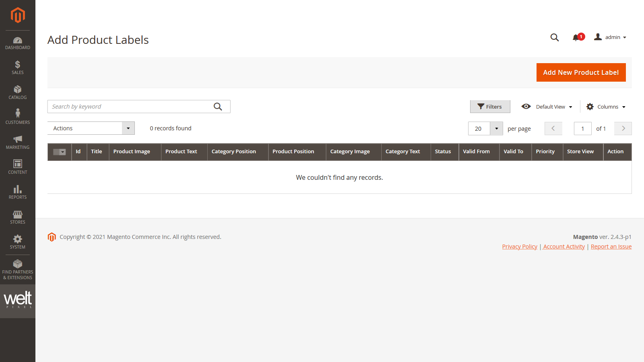Open the Catalog menu
This screenshot has height=362, width=644.
(x=18, y=93)
